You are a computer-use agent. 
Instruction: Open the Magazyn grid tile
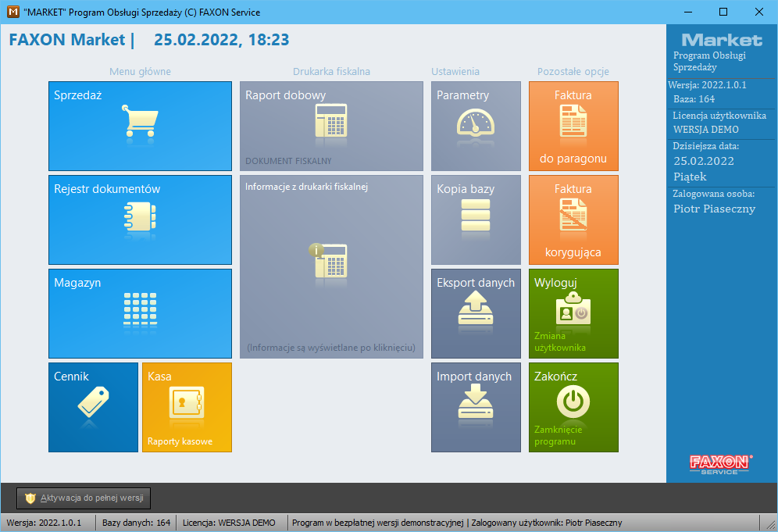click(x=140, y=313)
